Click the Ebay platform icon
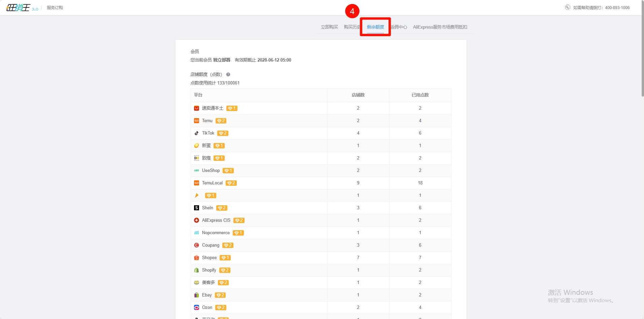This screenshot has height=319, width=644. 196,295
